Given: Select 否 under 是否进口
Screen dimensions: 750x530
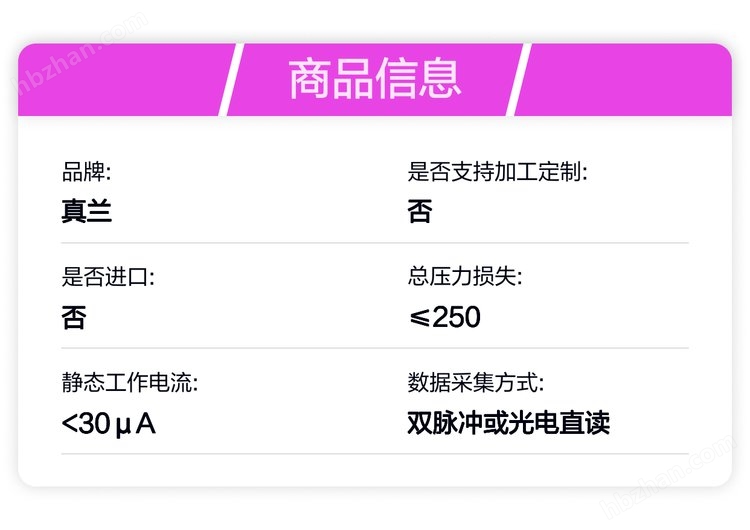Looking at the screenshot, I should pyautogui.click(x=74, y=317).
